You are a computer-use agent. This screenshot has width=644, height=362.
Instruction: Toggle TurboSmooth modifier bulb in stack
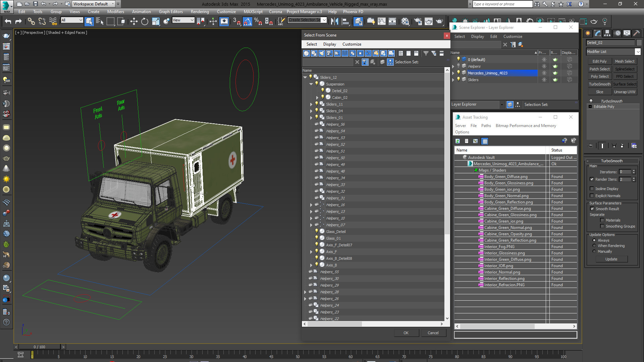591,101
